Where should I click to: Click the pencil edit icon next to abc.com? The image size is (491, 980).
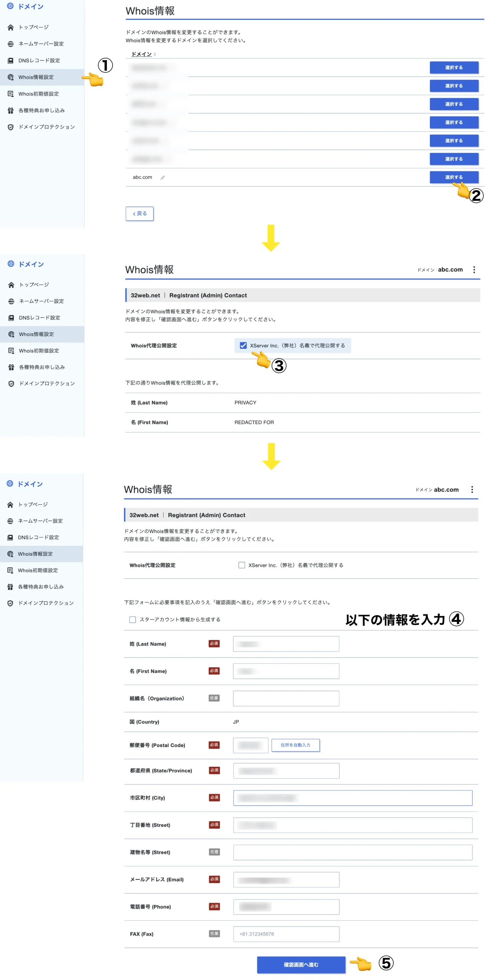pyautogui.click(x=162, y=178)
